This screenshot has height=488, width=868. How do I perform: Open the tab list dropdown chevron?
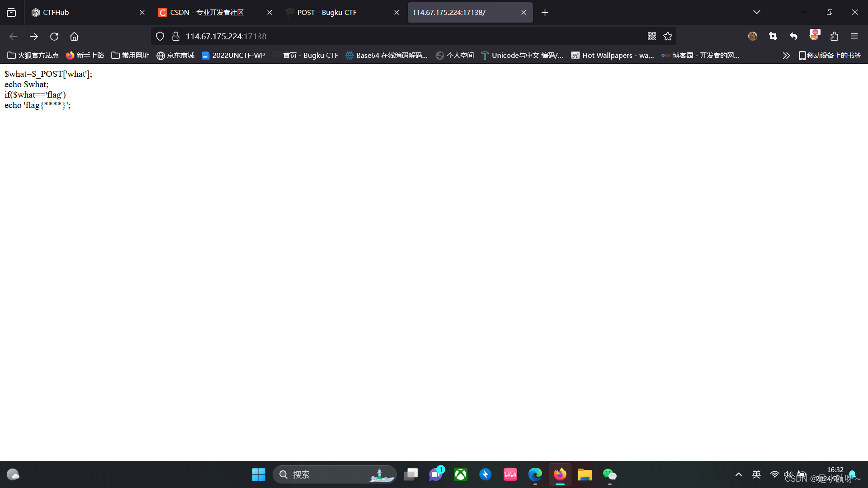(x=757, y=12)
